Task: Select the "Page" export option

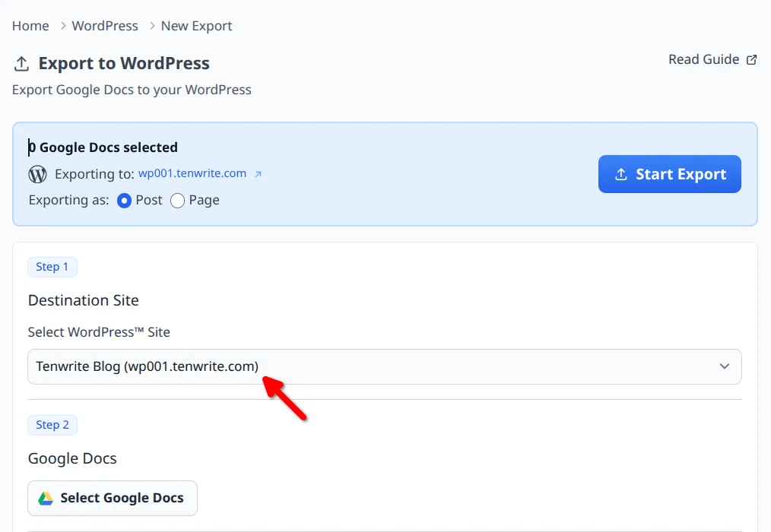Action: tap(176, 200)
